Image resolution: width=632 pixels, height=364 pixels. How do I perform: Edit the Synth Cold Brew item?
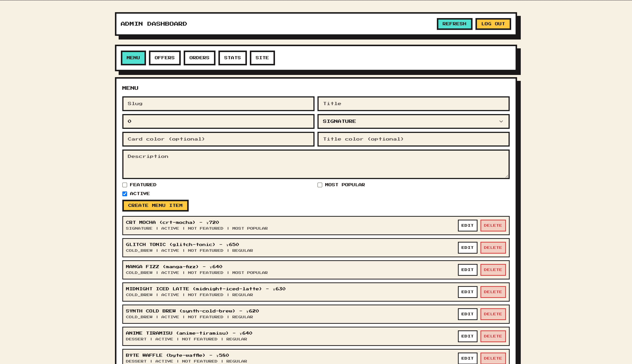(x=467, y=314)
